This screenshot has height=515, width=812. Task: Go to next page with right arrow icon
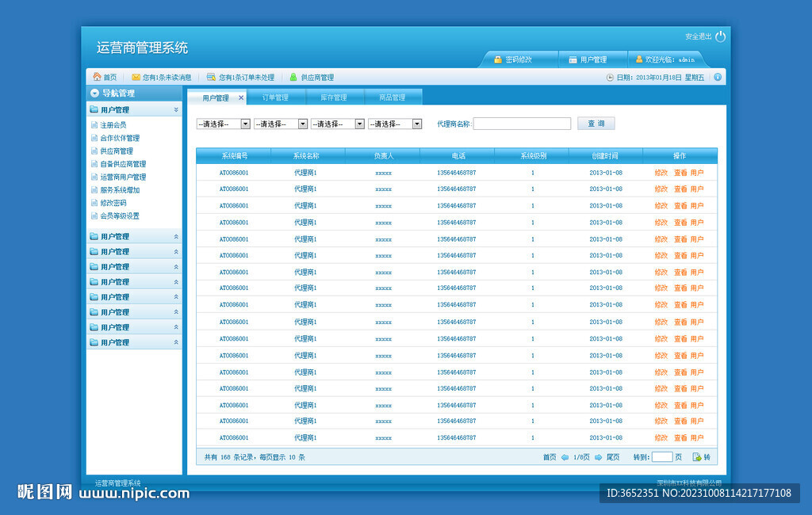(x=598, y=457)
